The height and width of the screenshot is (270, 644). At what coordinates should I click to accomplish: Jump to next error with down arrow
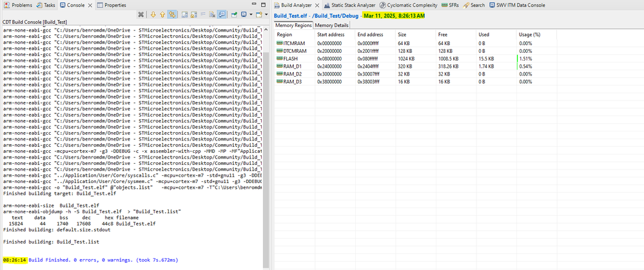coord(153,14)
